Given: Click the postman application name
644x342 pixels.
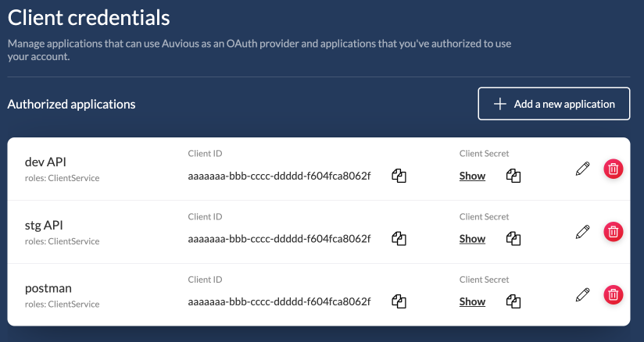Looking at the screenshot, I should [x=48, y=288].
